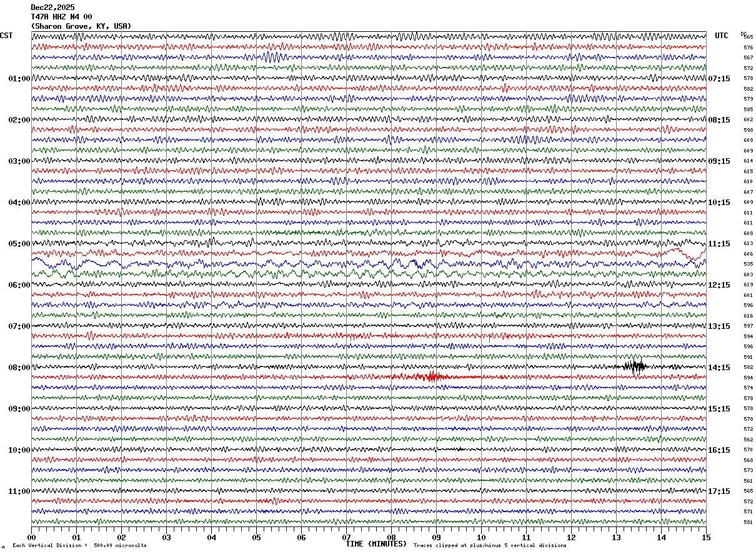756x554 pixels.
Task: Select the 05:00 CST hour label
Action: click(19, 244)
